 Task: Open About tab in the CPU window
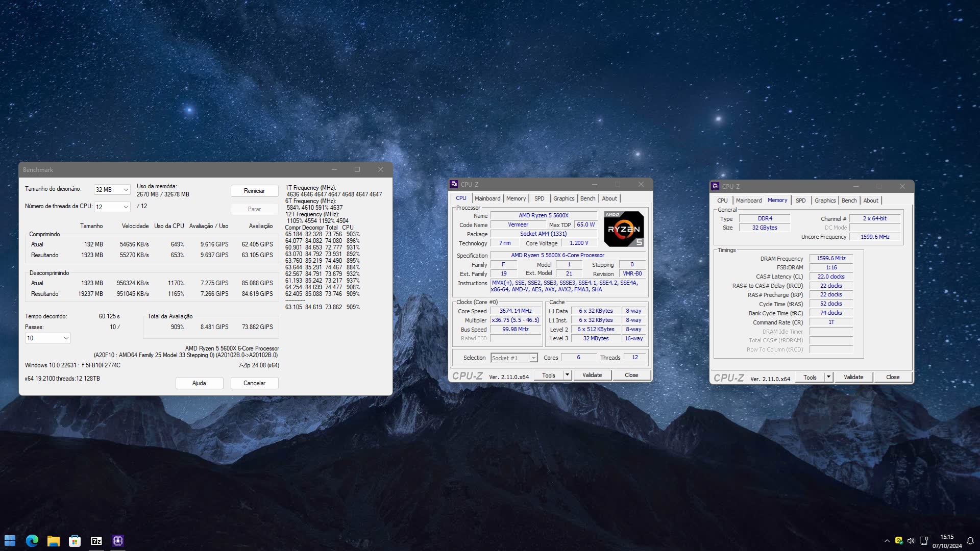[x=609, y=198]
